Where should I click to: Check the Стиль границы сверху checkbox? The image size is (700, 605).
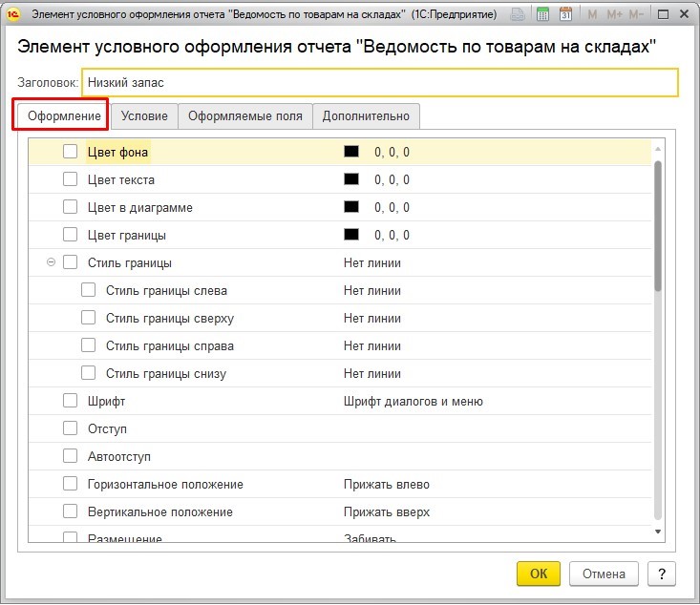[89, 318]
